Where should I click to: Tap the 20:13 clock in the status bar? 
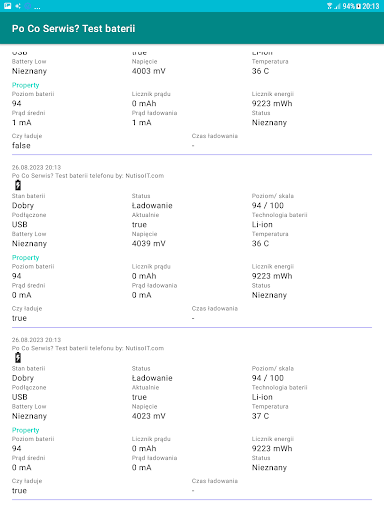(371, 6)
